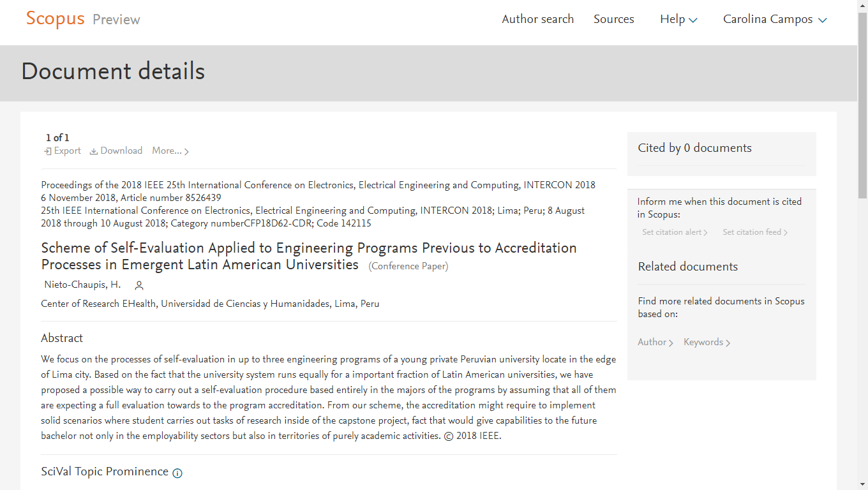The image size is (868, 490).
Task: Open Author search page
Action: click(x=537, y=19)
